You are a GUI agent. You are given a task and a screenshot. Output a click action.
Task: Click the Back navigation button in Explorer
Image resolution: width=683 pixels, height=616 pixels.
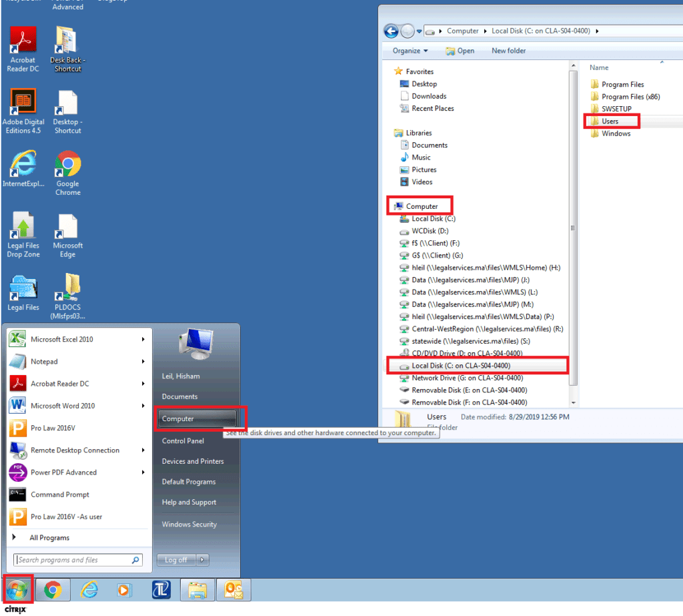[x=391, y=31]
